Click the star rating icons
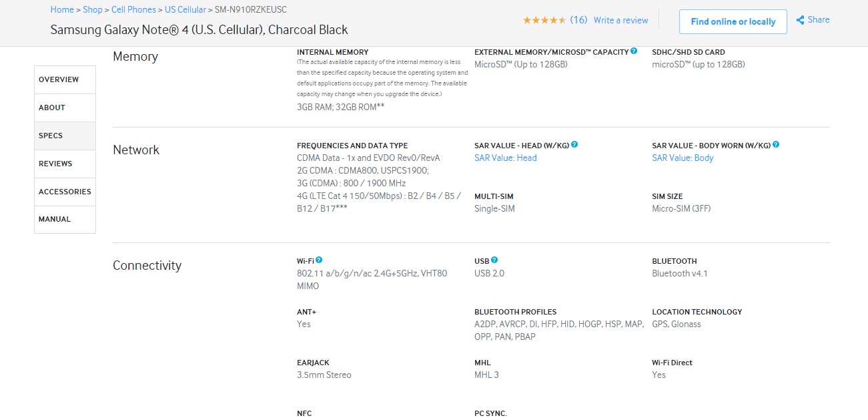The width and height of the screenshot is (868, 420). coord(544,21)
